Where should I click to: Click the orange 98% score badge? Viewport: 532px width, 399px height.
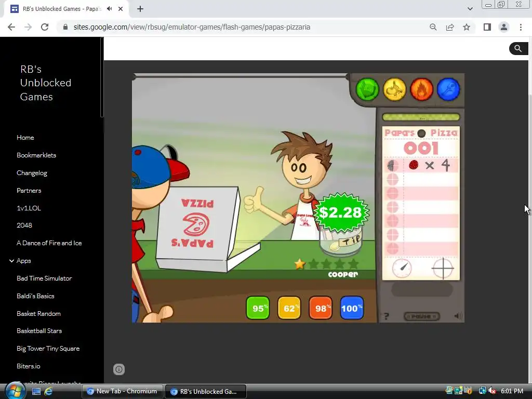click(321, 308)
